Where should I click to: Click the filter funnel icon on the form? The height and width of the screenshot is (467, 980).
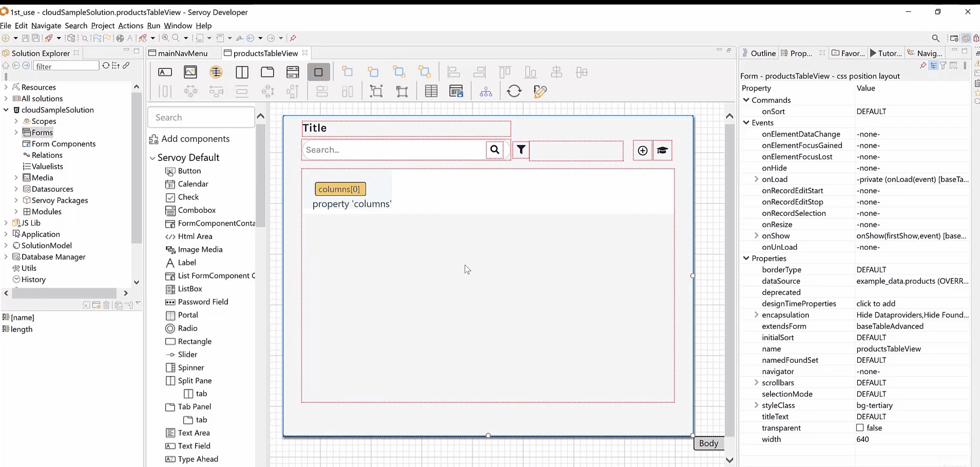pos(521,150)
